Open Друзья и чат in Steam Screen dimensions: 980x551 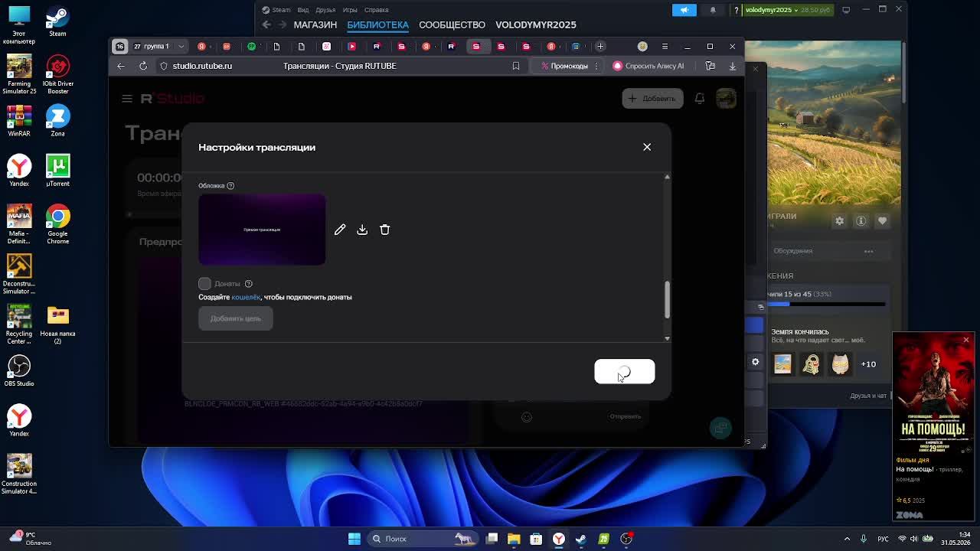867,396
